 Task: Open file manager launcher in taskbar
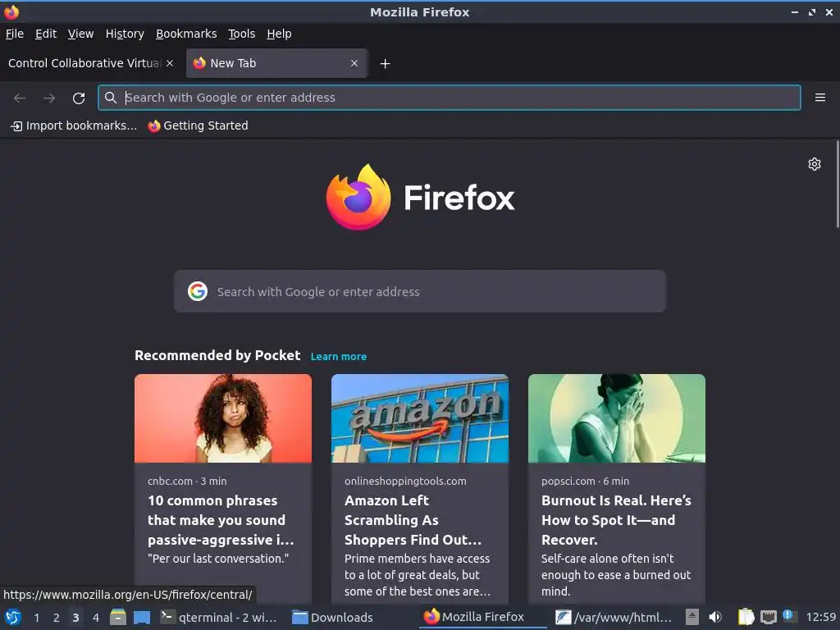(x=118, y=618)
